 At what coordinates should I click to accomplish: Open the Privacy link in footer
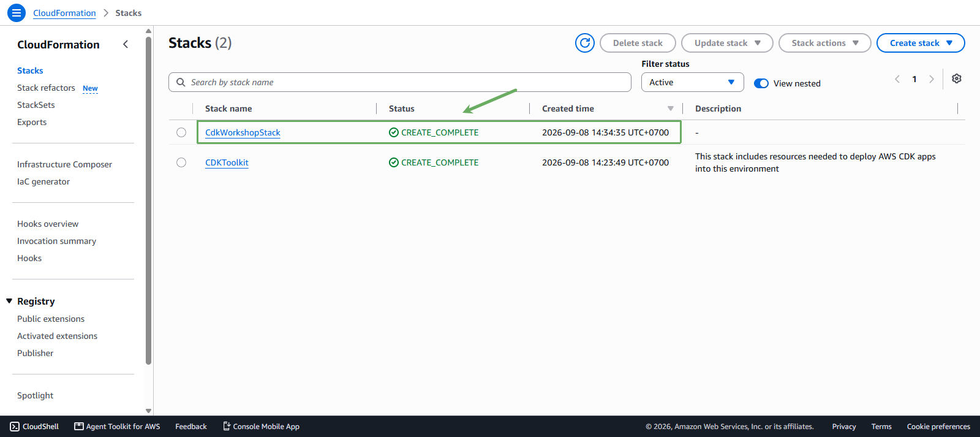844,427
